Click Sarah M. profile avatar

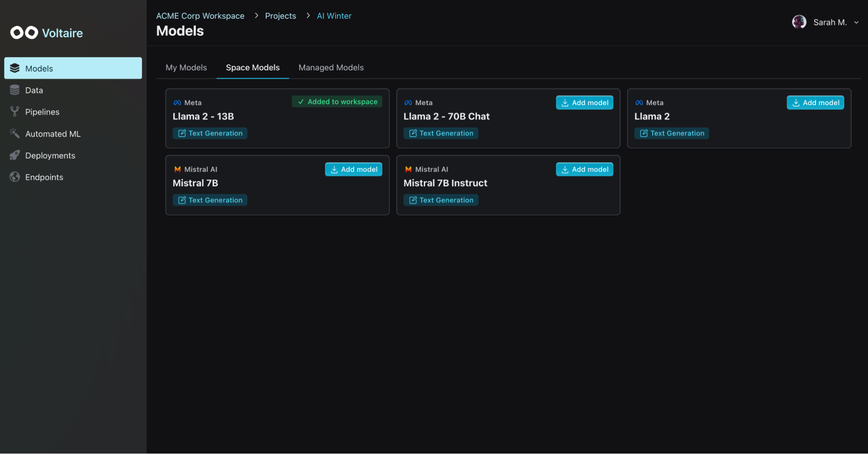(799, 22)
